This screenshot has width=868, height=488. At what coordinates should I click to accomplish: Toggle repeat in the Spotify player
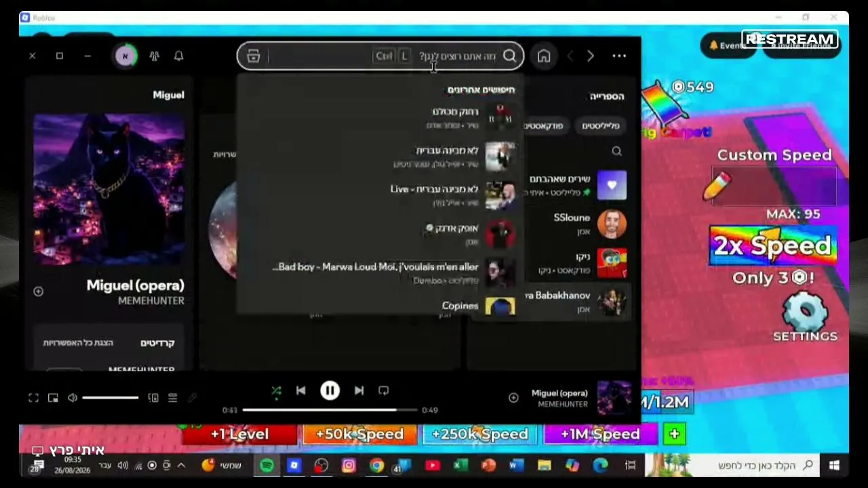point(383,390)
